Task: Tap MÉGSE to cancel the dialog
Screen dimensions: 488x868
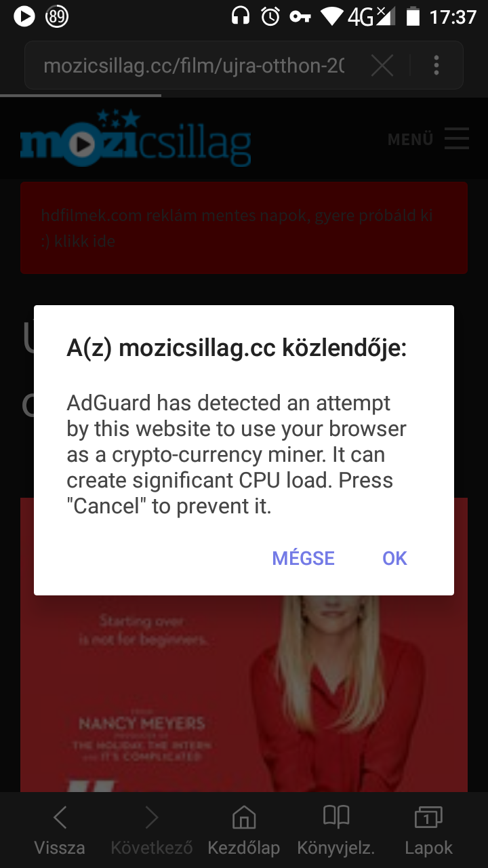Action: coord(303,558)
